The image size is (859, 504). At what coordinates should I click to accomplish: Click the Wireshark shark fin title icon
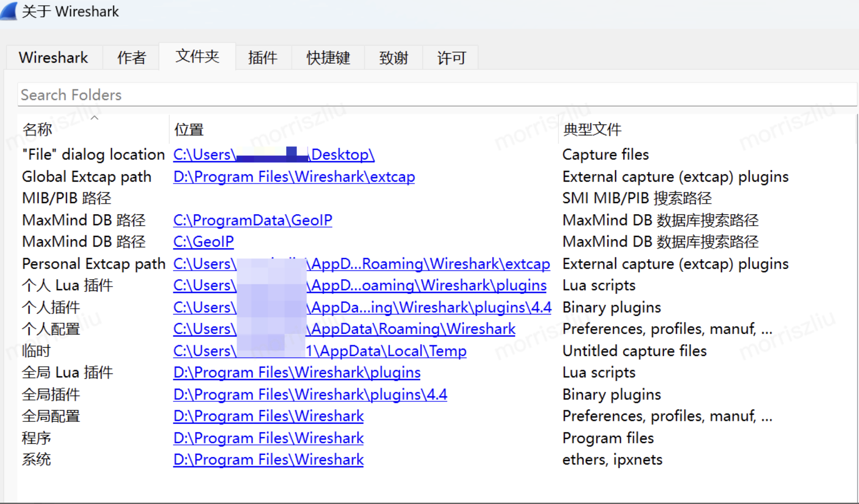pyautogui.click(x=9, y=10)
